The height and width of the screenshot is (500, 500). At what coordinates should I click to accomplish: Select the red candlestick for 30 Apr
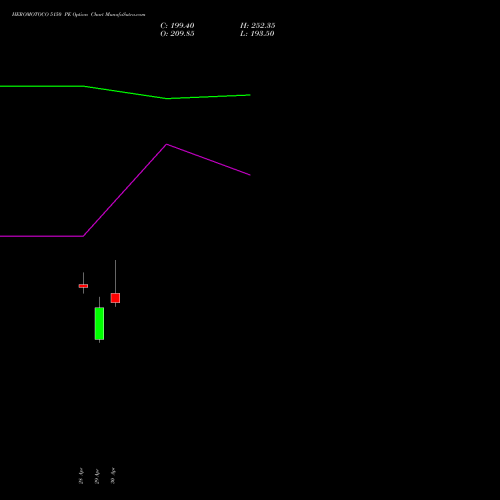(x=115, y=298)
